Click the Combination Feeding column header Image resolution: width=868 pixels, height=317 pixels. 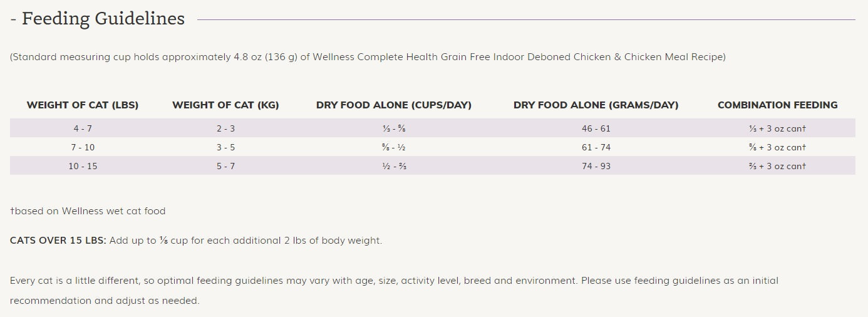coord(777,105)
